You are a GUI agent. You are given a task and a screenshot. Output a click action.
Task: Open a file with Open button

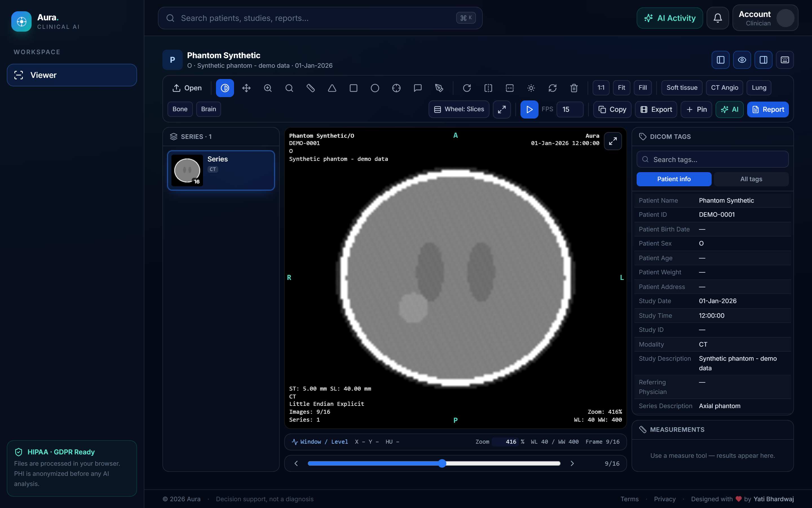click(x=187, y=88)
